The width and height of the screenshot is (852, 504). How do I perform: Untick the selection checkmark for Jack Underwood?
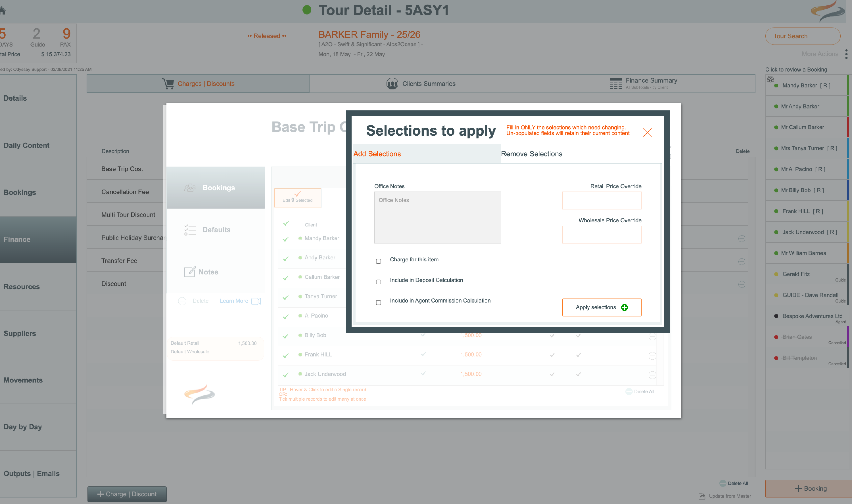(x=285, y=375)
